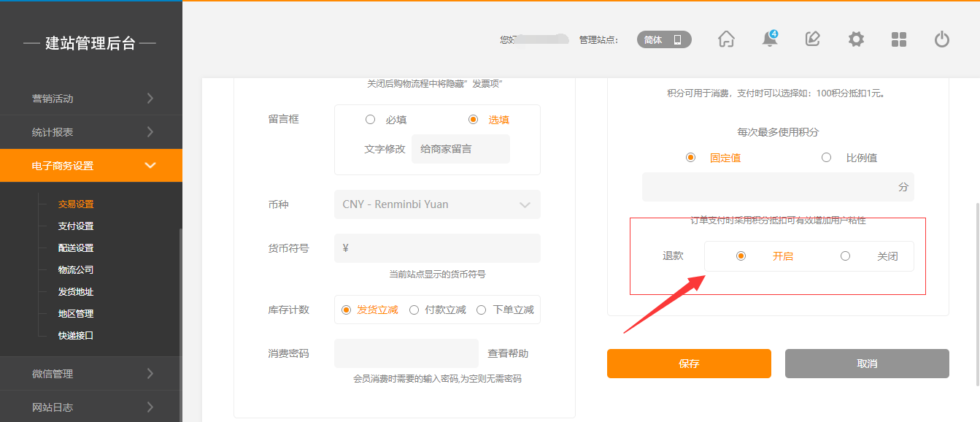Open the four-square apps grid icon

[899, 39]
